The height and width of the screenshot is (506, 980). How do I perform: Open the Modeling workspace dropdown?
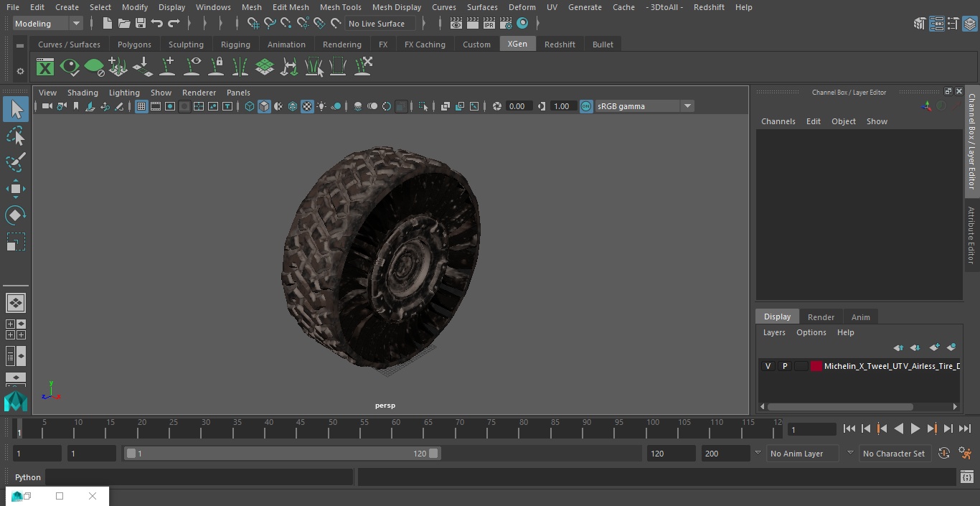pyautogui.click(x=48, y=24)
